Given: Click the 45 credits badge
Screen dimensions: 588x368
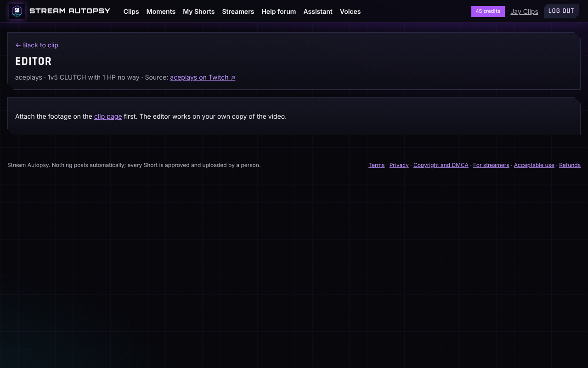Looking at the screenshot, I should 488,11.
